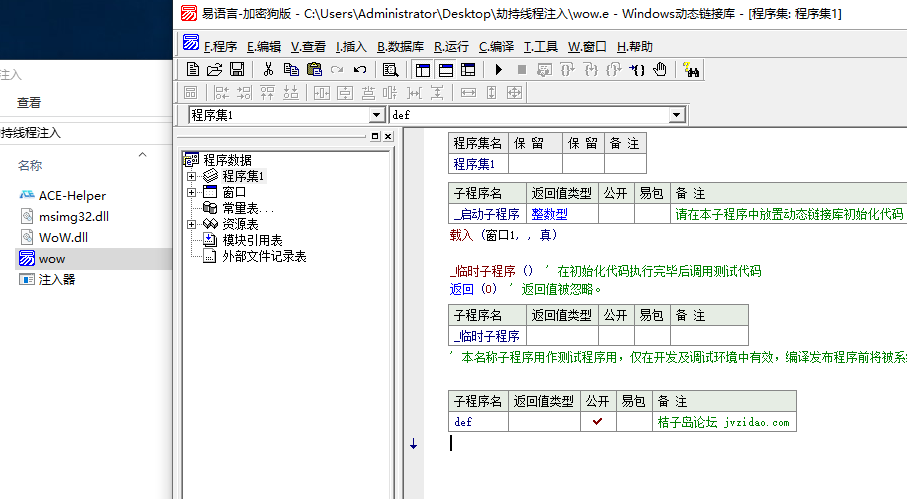This screenshot has width=907, height=499.
Task: Click the def subroutine name cell
Action: click(x=478, y=422)
